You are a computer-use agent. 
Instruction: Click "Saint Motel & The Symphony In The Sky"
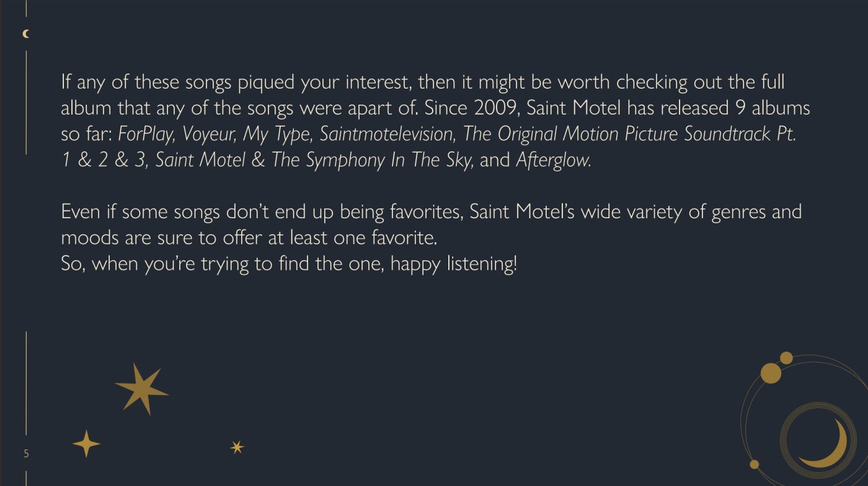tap(315, 161)
